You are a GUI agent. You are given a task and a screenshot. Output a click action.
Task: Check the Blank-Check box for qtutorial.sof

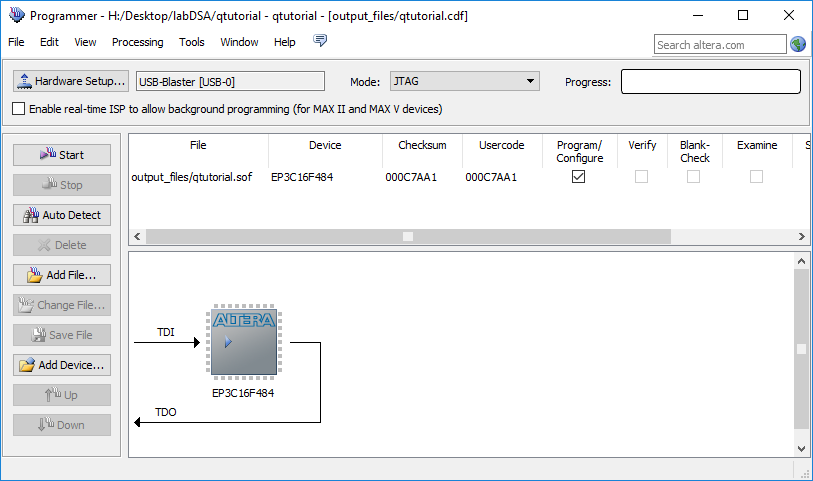click(x=693, y=177)
